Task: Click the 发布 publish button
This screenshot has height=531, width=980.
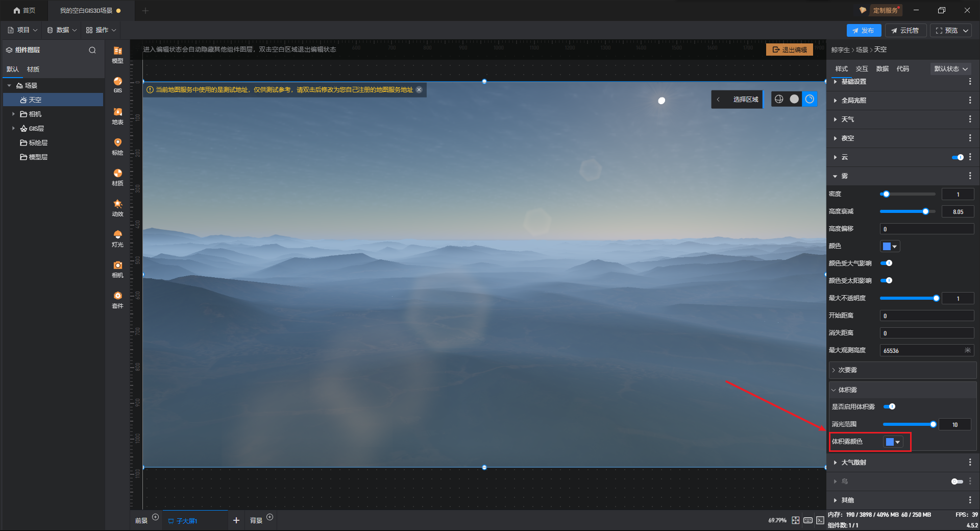Action: click(x=864, y=30)
